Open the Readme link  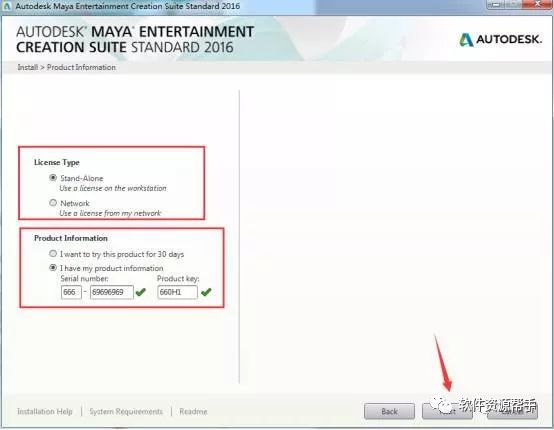point(193,412)
